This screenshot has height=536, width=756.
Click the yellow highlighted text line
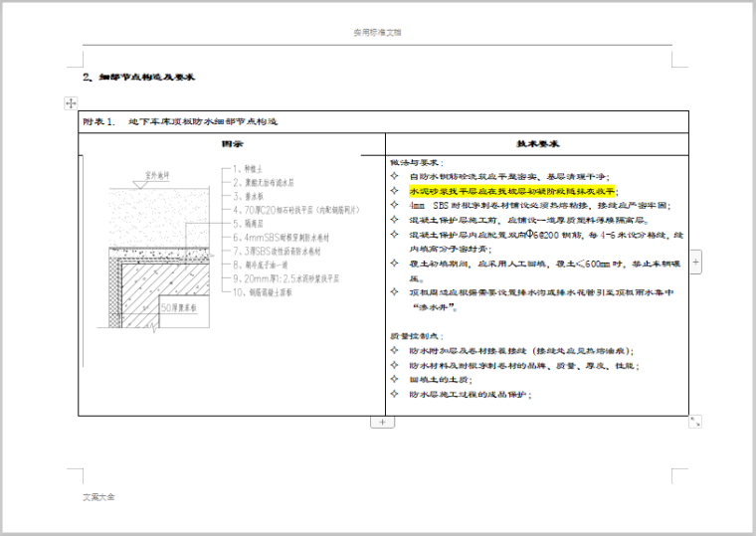coord(512,190)
